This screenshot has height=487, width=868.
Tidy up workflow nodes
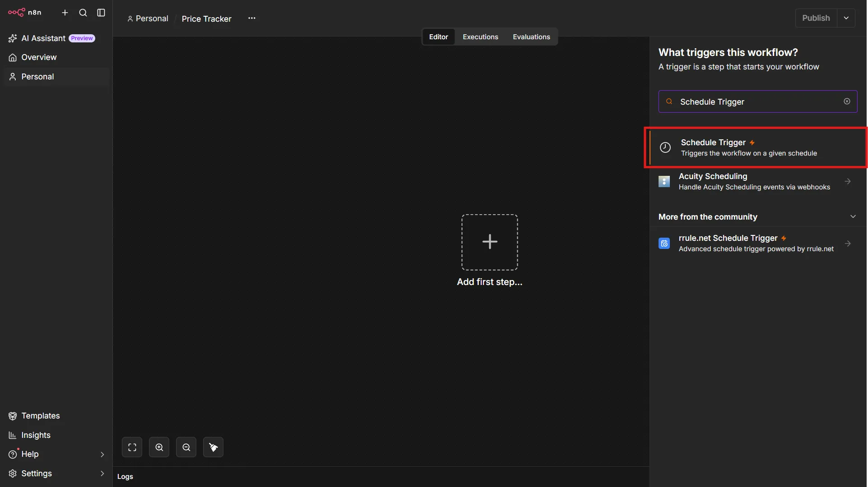tap(213, 447)
